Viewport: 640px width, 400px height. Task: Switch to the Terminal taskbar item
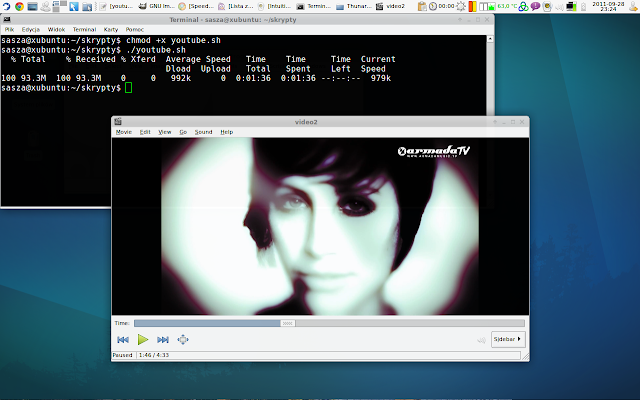coord(314,6)
